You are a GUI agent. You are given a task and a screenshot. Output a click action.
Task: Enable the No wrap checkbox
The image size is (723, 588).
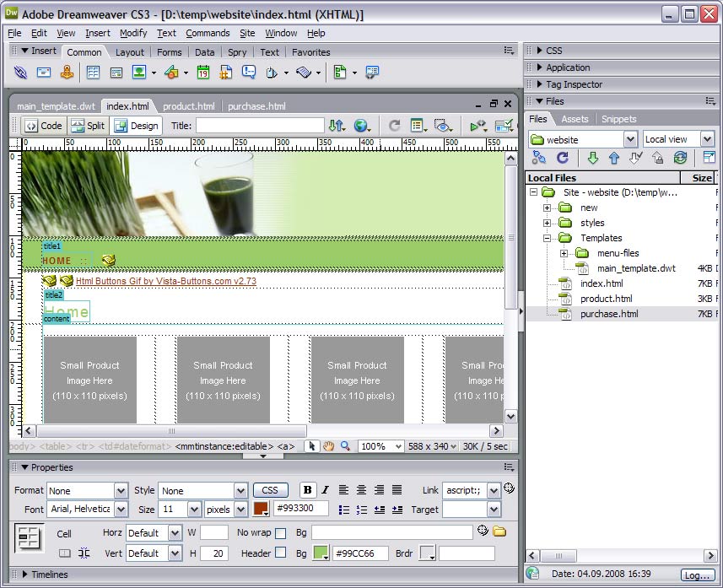(280, 533)
